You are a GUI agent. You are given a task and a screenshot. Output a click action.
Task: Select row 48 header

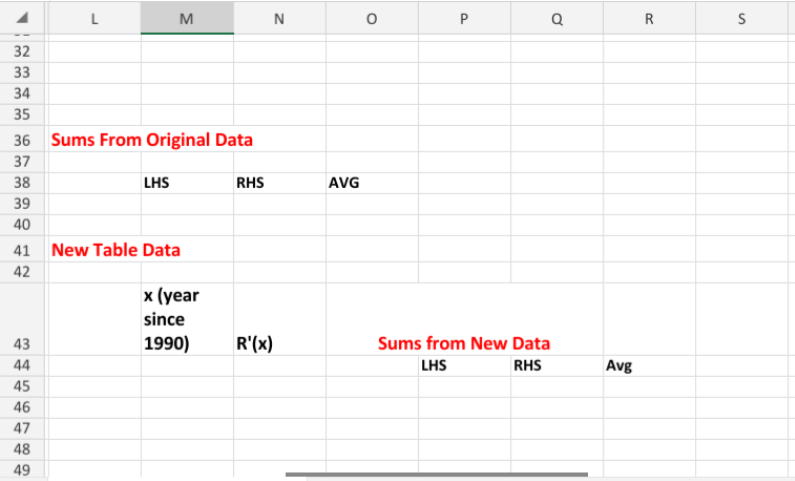(x=22, y=450)
